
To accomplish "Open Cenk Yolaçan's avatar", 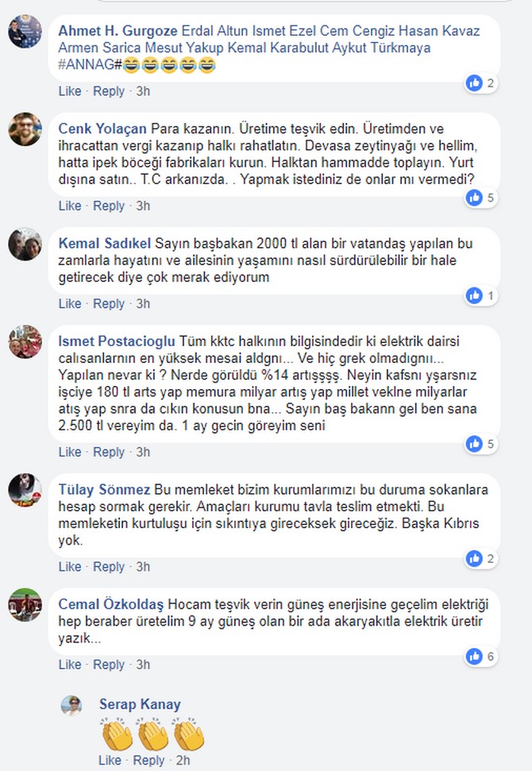I will (25, 129).
